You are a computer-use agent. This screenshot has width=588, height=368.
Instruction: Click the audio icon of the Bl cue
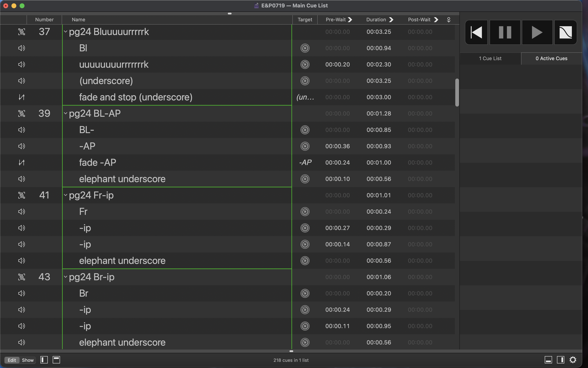(22, 48)
